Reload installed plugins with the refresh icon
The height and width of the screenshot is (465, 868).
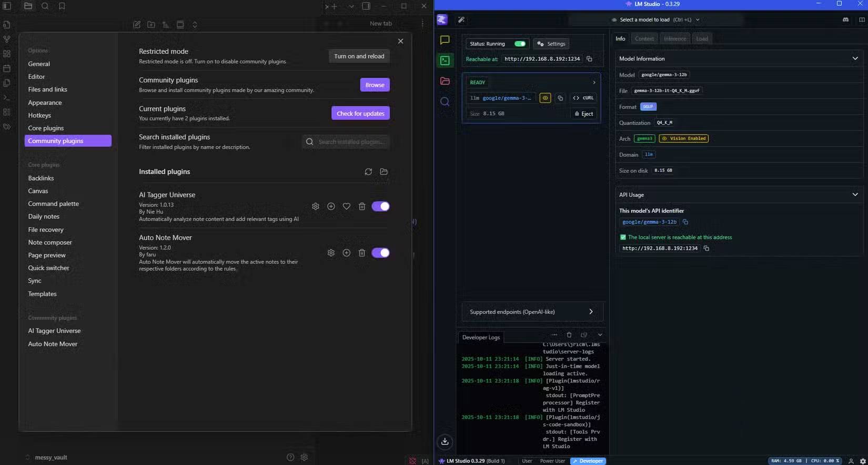click(x=368, y=171)
